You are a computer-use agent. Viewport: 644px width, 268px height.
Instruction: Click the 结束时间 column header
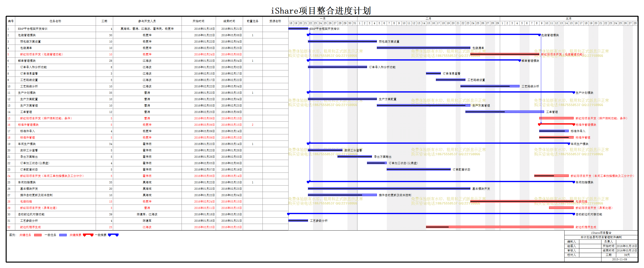coord(229,21)
